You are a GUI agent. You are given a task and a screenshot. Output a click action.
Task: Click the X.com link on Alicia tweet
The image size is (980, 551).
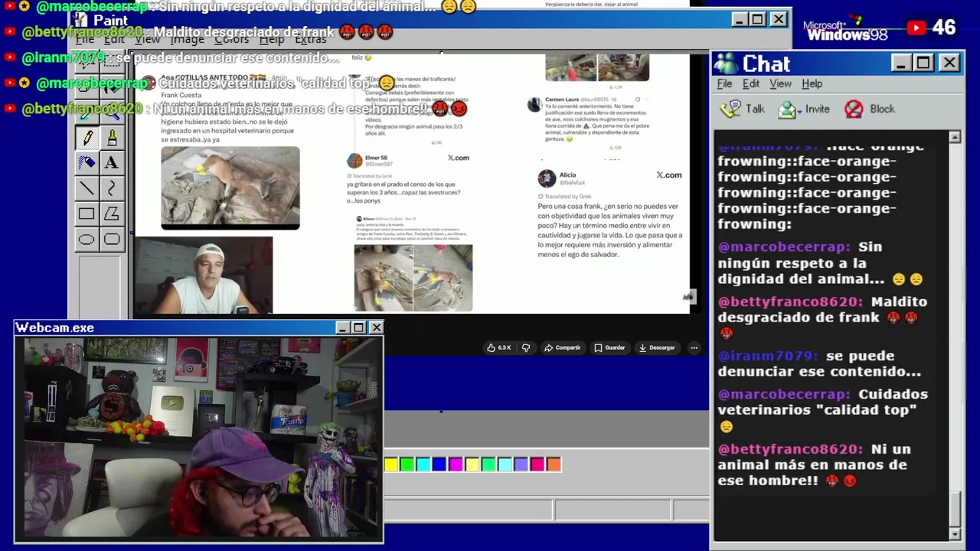668,175
